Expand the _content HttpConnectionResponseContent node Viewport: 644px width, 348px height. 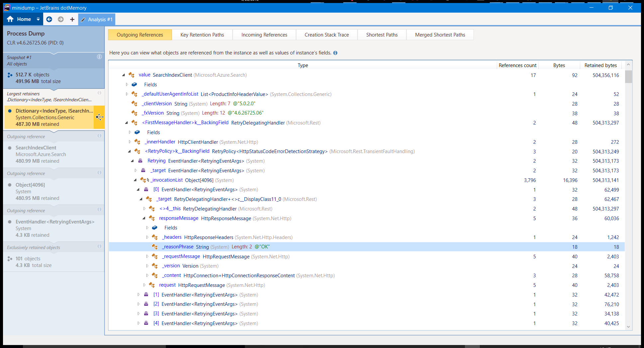147,275
